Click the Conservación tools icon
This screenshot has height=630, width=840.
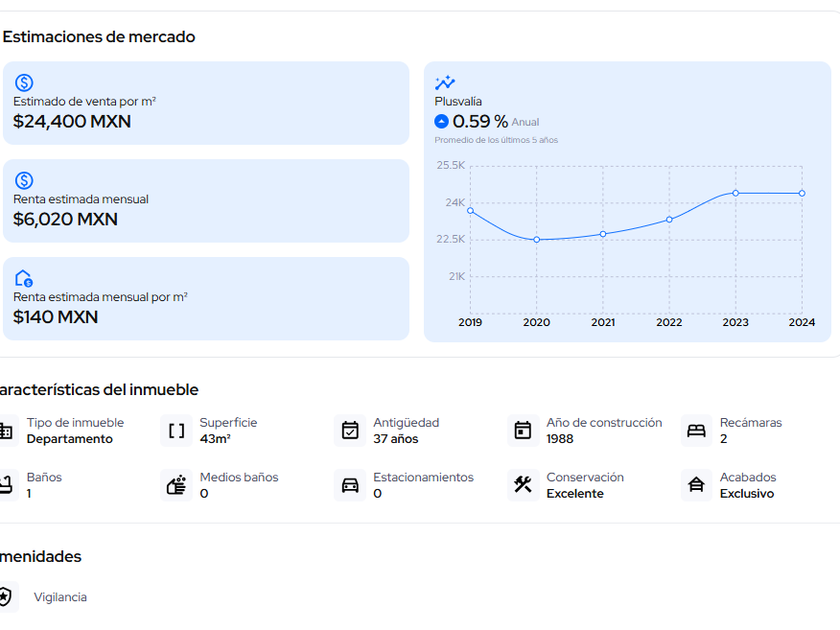tap(523, 486)
